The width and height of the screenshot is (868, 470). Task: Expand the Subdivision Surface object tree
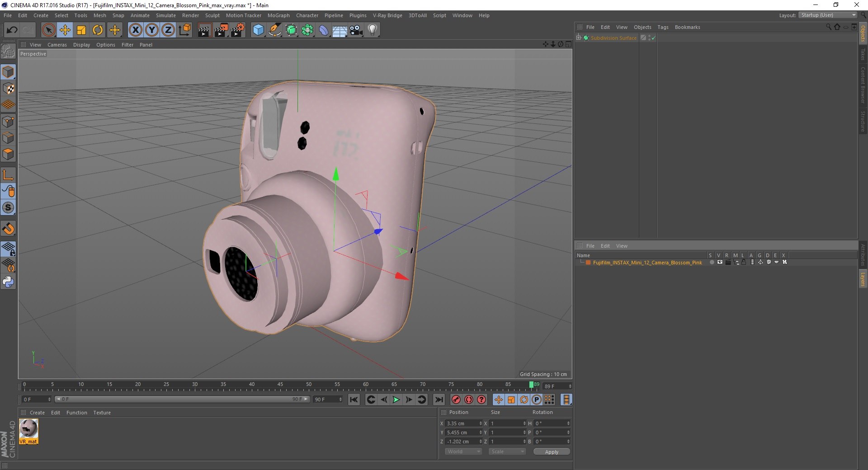coord(578,38)
